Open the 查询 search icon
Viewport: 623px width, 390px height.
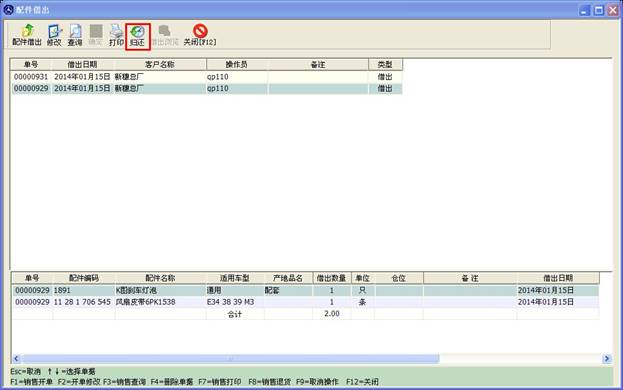tap(75, 35)
